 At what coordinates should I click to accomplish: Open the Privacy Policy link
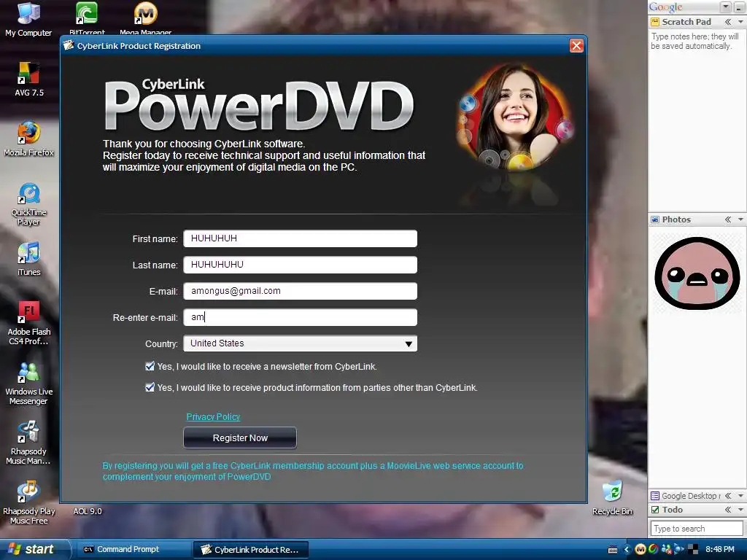213,416
